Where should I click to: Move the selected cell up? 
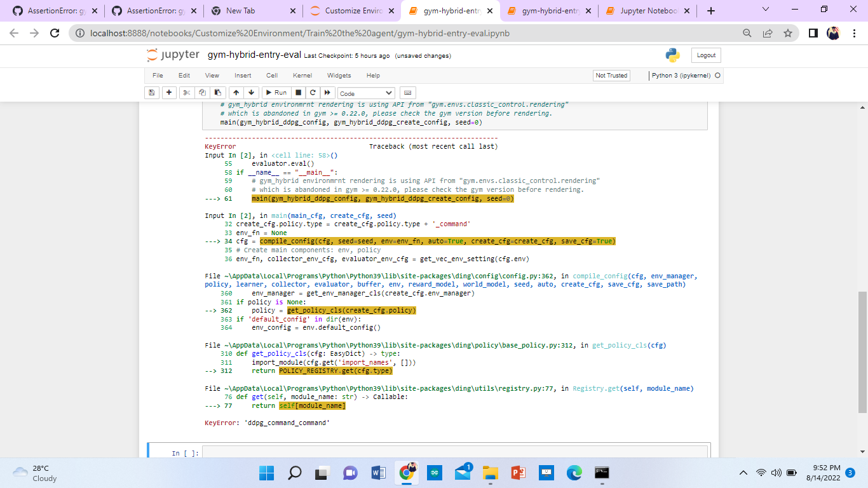point(236,92)
